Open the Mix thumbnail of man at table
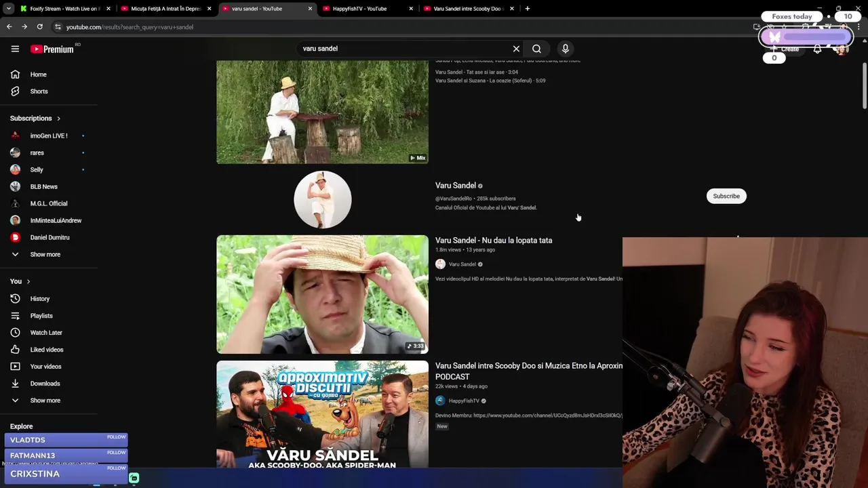Image resolution: width=868 pixels, height=488 pixels. click(x=322, y=112)
